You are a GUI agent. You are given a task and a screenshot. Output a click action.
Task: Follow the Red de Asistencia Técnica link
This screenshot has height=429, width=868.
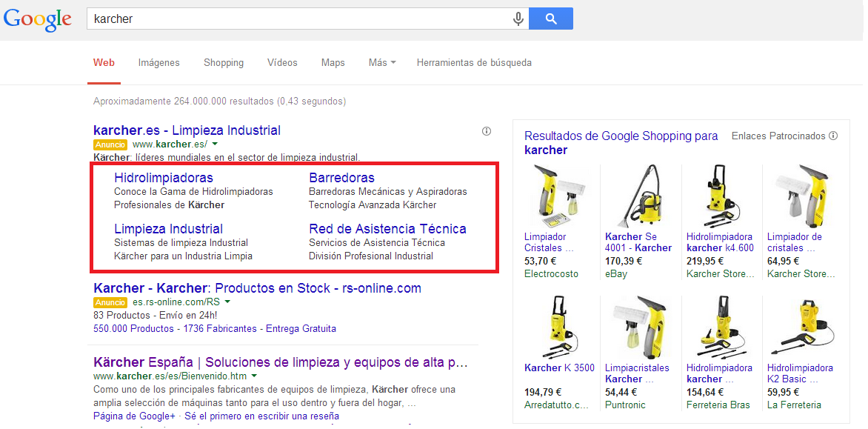click(387, 229)
